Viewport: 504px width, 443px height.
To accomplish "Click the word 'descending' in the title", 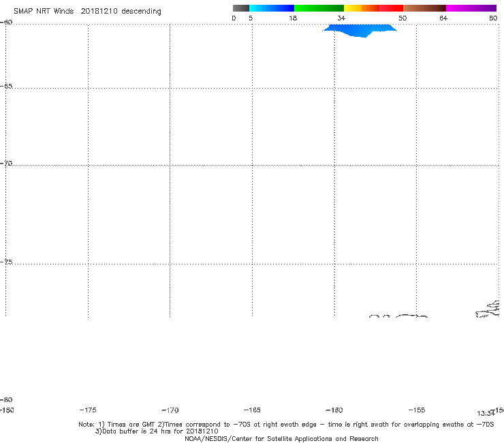I will 142,12.
